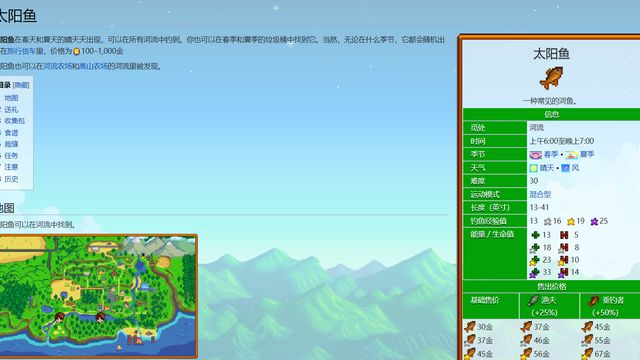Click the iridium health icon beside 14
The height and width of the screenshot is (360, 640).
563,272
